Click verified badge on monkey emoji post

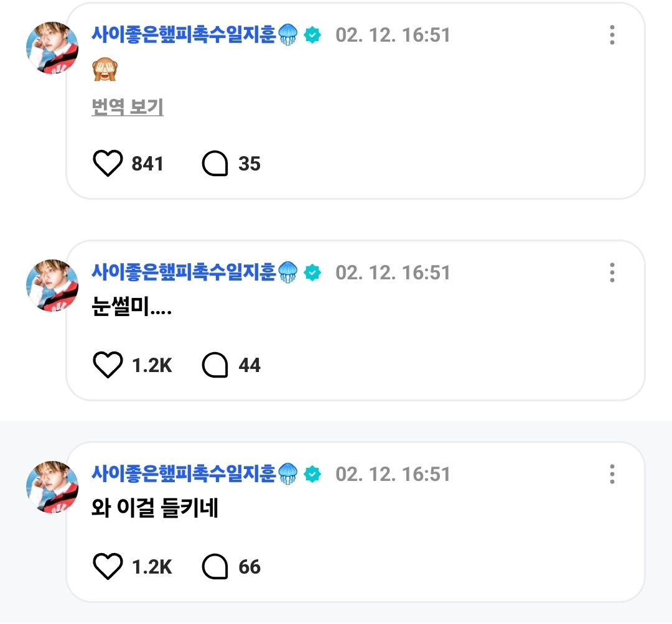(x=312, y=35)
